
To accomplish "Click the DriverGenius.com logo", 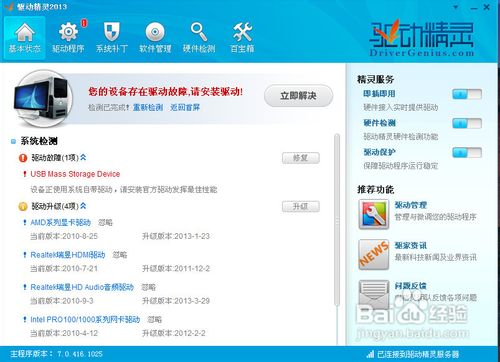I will [421, 39].
